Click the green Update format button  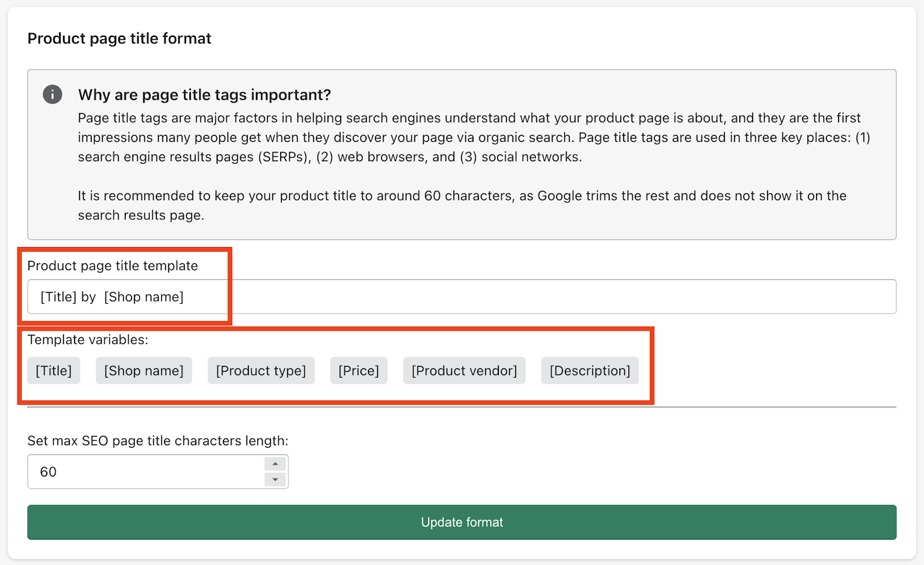pyautogui.click(x=461, y=522)
